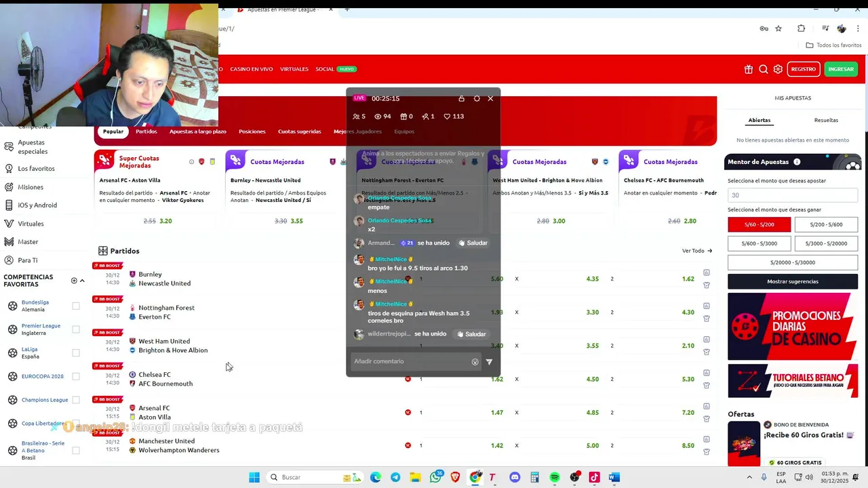Open the VIRTUALES menu item

click(x=294, y=69)
